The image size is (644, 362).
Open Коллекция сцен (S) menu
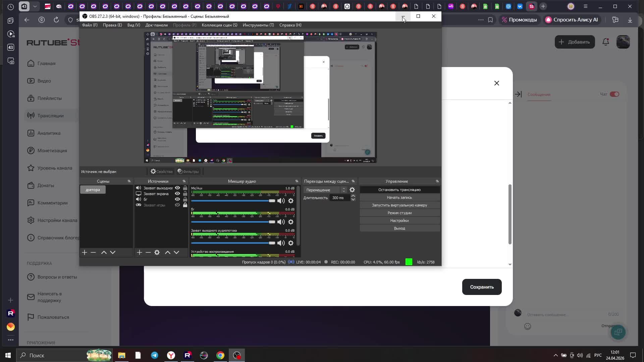[219, 25]
